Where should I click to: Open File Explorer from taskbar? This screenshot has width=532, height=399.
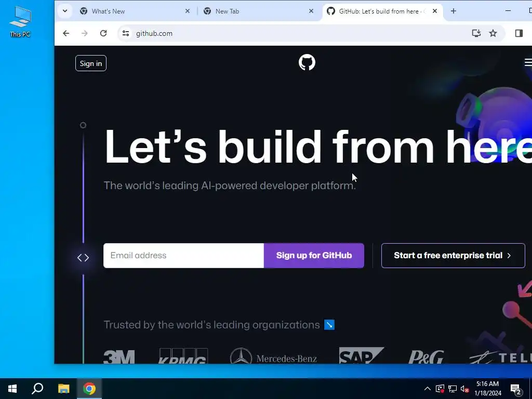click(x=63, y=389)
